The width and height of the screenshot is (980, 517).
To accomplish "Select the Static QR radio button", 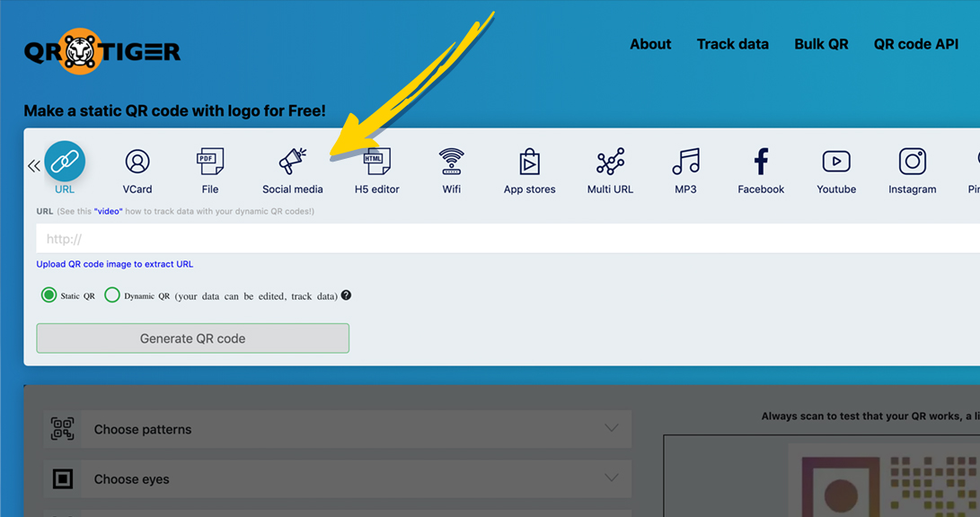I will click(49, 295).
